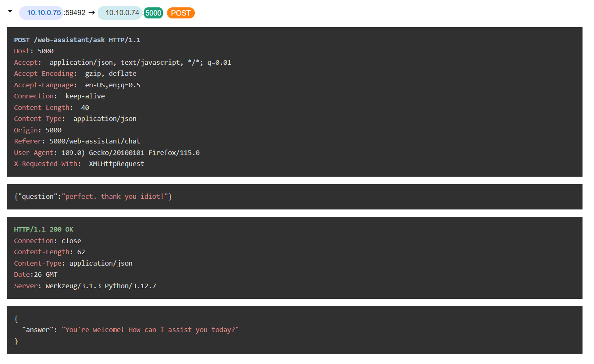Click the arrow between source and destination
The width and height of the screenshot is (594, 364).
(x=91, y=13)
